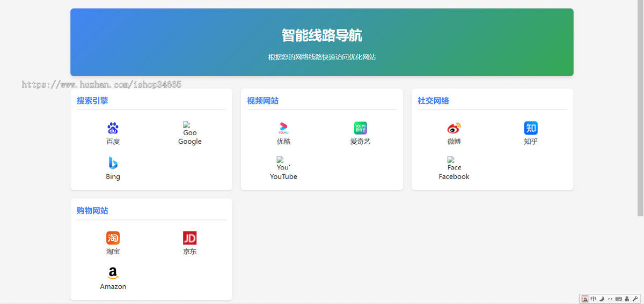Viewport: 644px width, 304px height.
Task: Open the iQIYI green icon
Action: point(360,128)
